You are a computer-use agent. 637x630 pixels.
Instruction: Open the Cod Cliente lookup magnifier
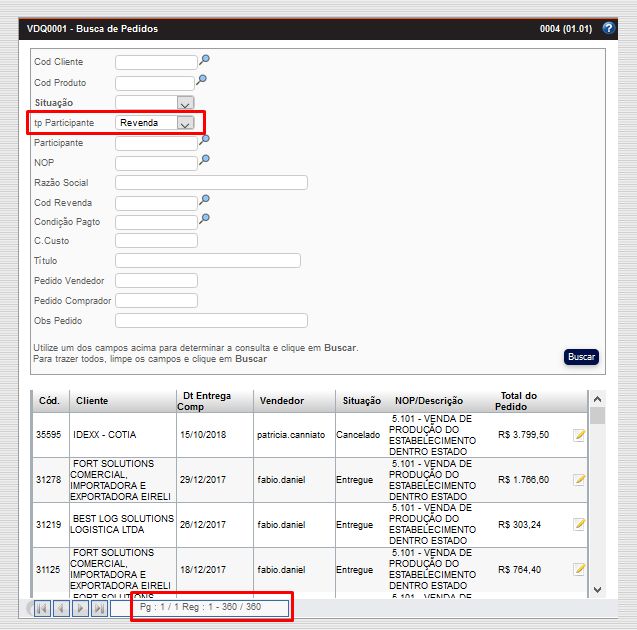(x=204, y=60)
